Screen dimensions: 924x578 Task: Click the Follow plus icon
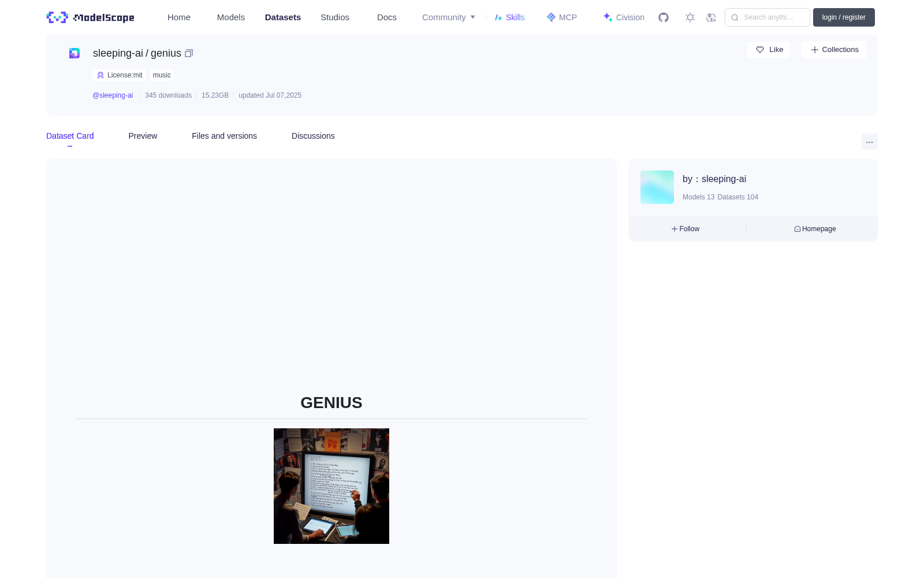pos(675,229)
